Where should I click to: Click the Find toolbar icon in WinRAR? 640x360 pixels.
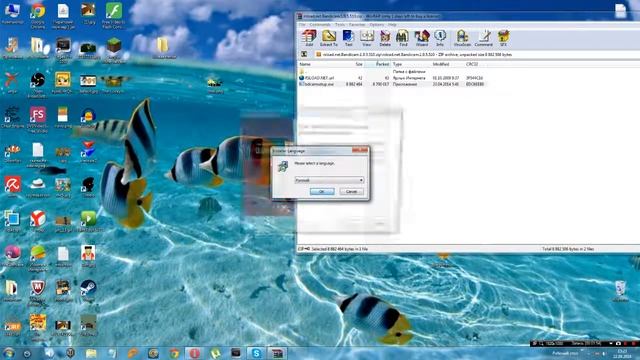pos(403,38)
